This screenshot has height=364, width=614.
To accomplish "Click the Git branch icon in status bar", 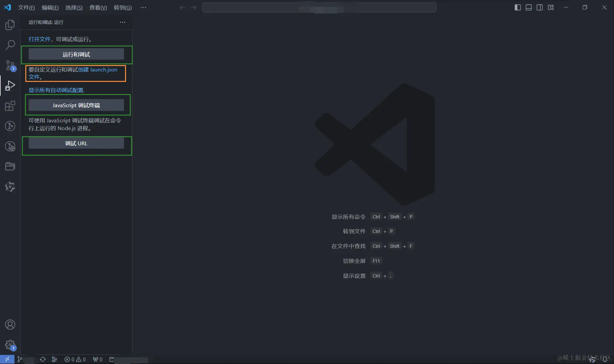I will pyautogui.click(x=20, y=359).
